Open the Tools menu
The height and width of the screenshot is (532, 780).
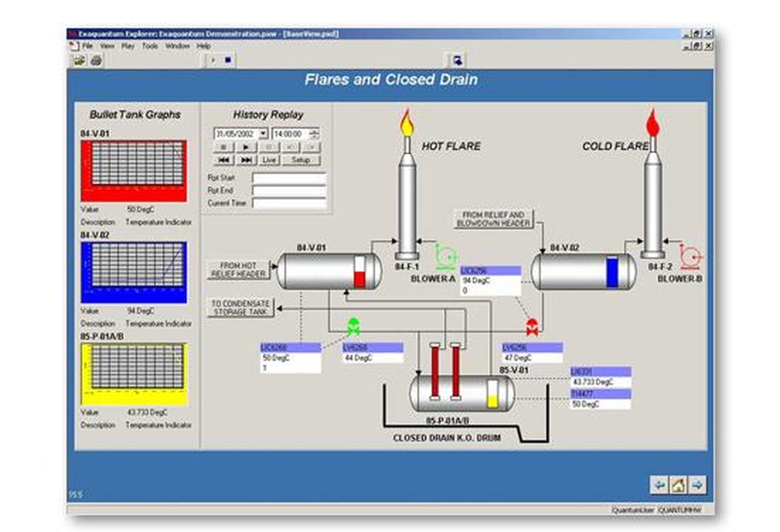tap(150, 46)
